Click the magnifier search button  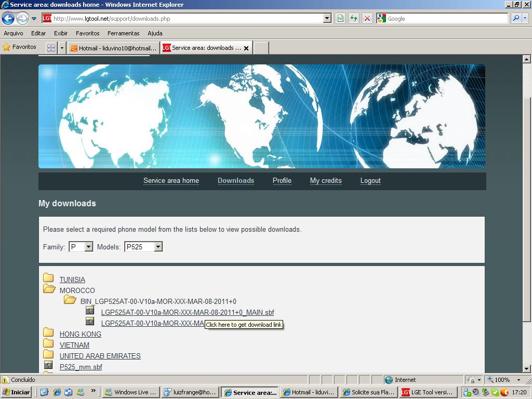pos(516,18)
